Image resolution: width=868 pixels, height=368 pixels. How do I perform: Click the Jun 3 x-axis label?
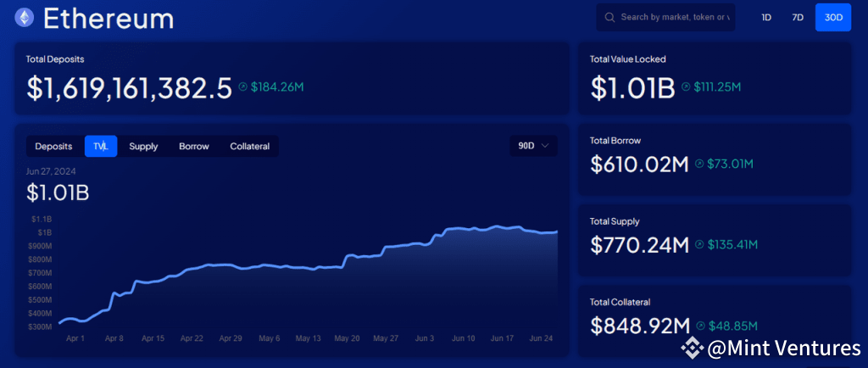426,338
